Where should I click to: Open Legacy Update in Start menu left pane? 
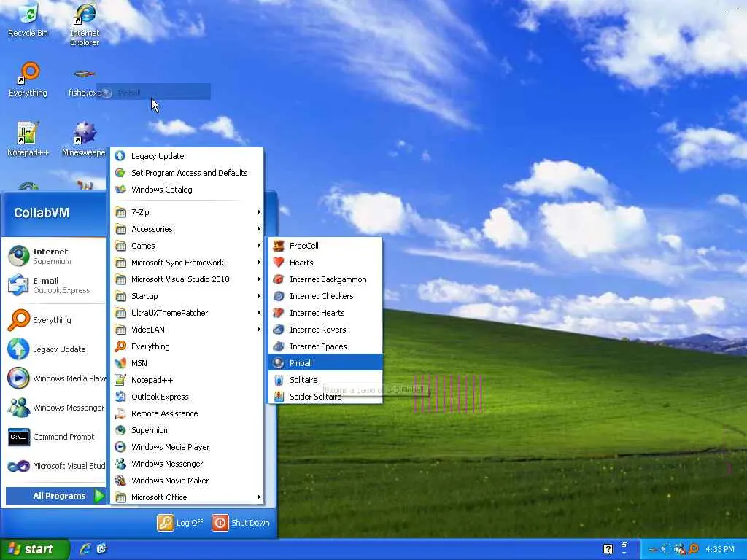(55, 349)
